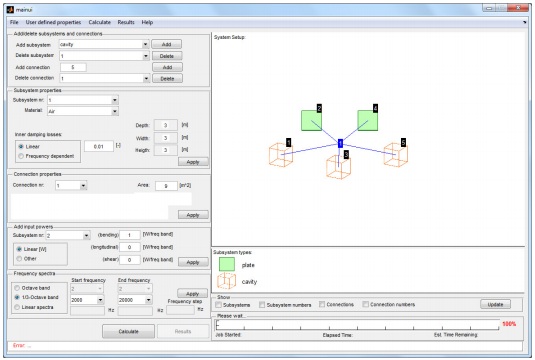
Task: Click the cavity legend cube icon
Action: click(x=226, y=281)
